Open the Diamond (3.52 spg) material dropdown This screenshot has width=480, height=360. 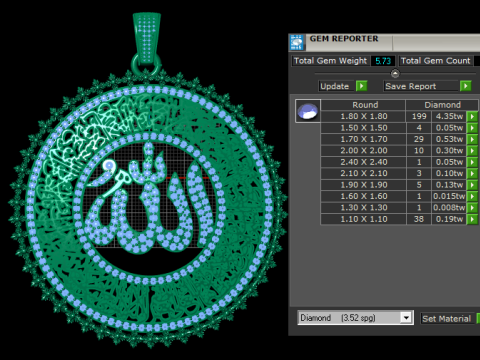coord(406,318)
